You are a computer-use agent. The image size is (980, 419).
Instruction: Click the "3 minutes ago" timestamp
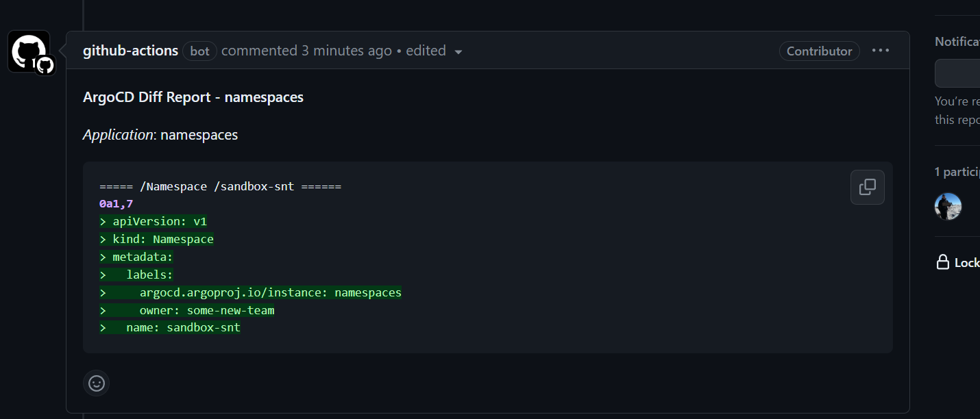(346, 51)
